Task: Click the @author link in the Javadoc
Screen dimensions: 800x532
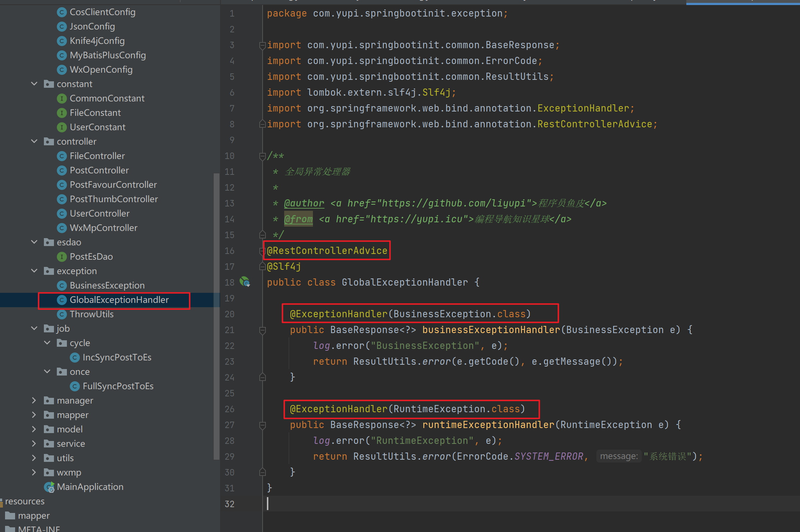Action: (x=304, y=204)
